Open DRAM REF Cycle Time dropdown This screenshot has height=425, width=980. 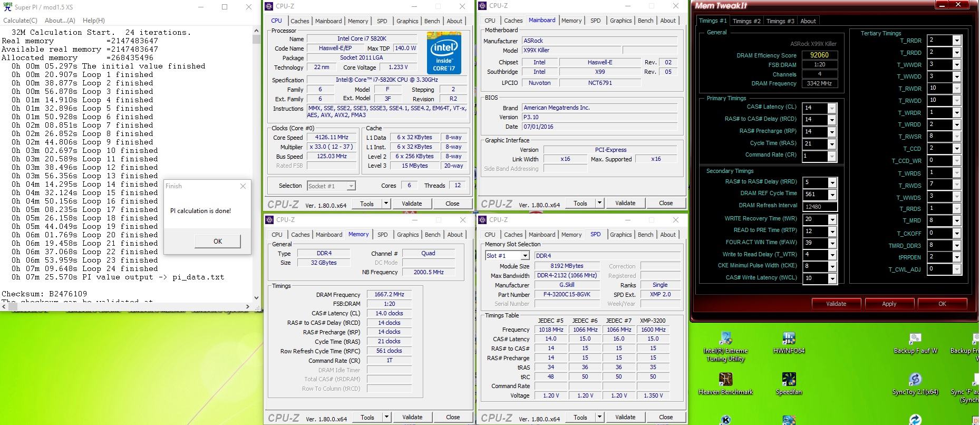[x=832, y=195]
